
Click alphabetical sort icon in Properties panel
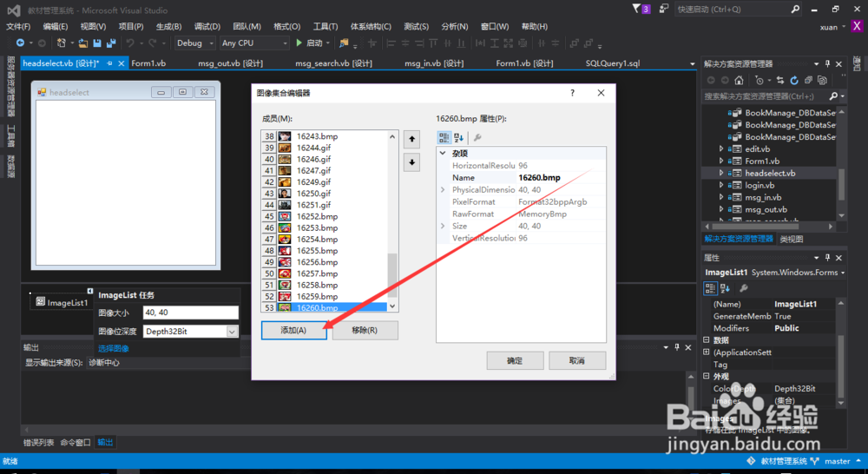(725, 288)
